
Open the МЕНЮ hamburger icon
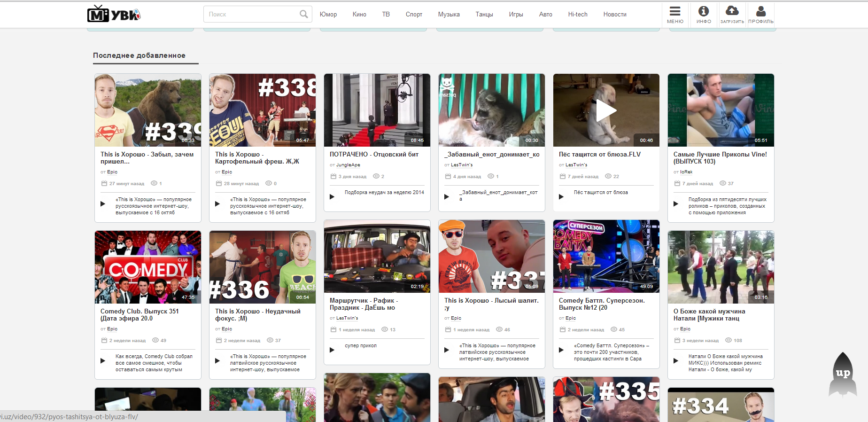pyautogui.click(x=675, y=11)
